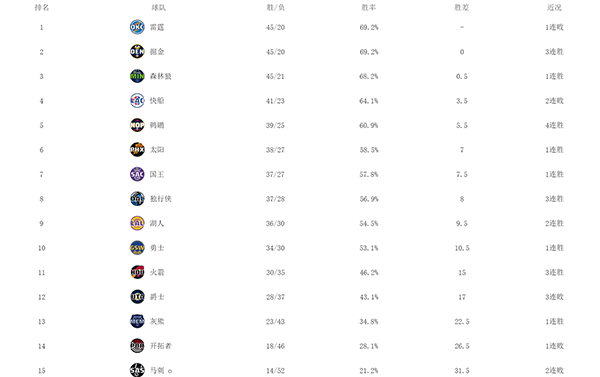Open the 开拓者 team name link
The width and height of the screenshot is (600, 377).
[x=160, y=346]
